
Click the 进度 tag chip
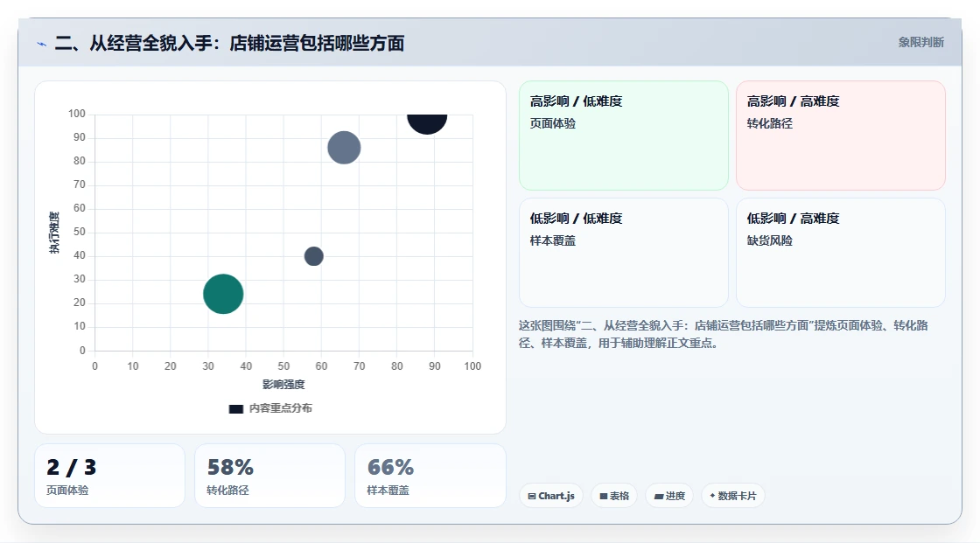(x=669, y=496)
